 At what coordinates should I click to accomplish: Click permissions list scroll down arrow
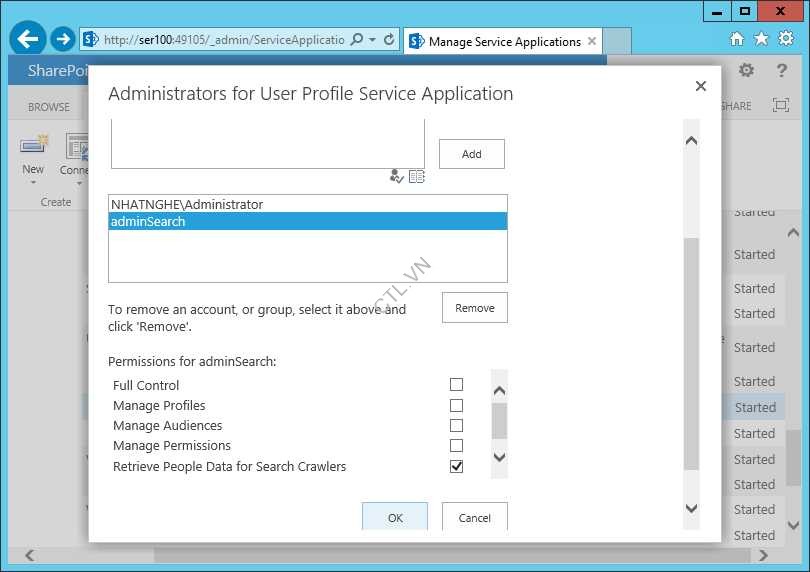pyautogui.click(x=499, y=457)
